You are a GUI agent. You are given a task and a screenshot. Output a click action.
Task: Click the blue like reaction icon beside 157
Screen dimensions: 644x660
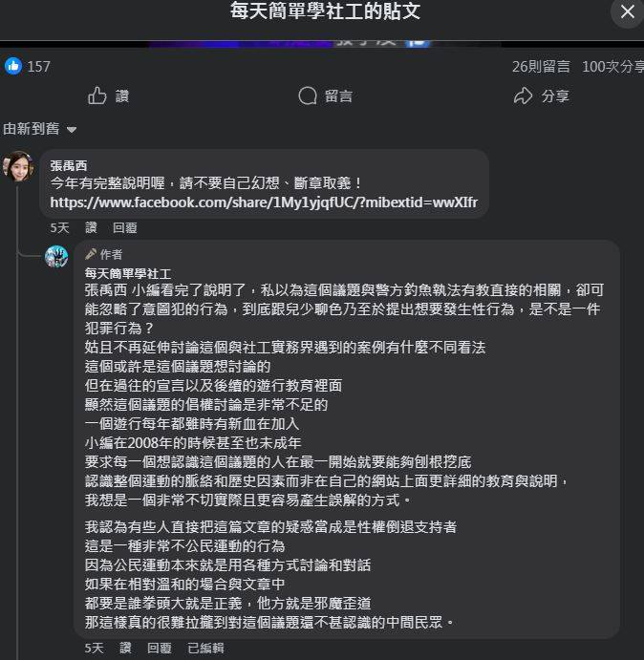[x=13, y=66]
